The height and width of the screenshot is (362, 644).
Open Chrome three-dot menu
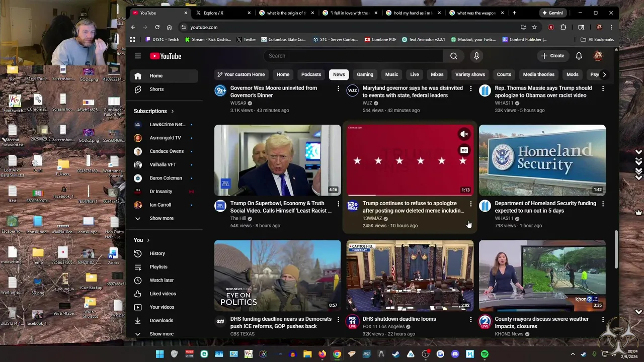611,27
